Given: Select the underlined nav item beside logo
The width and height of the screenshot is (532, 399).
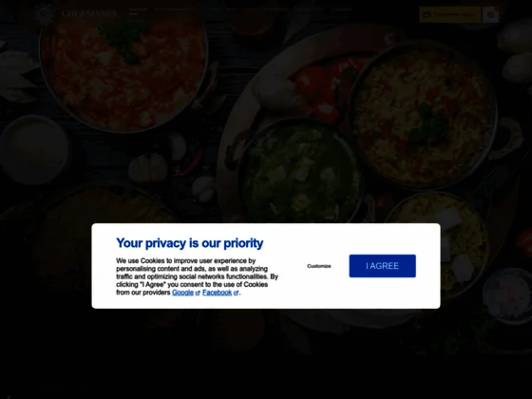Looking at the screenshot, I should (x=138, y=9).
